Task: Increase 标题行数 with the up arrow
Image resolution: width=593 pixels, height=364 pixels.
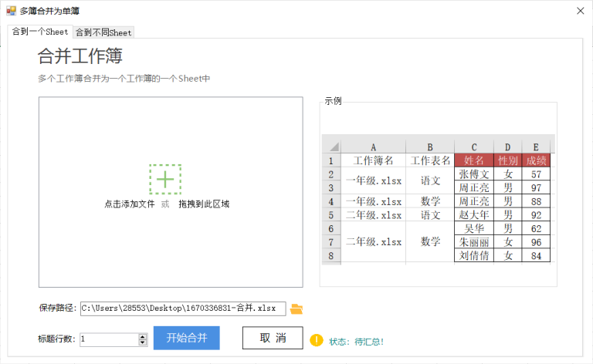Action: point(143,336)
